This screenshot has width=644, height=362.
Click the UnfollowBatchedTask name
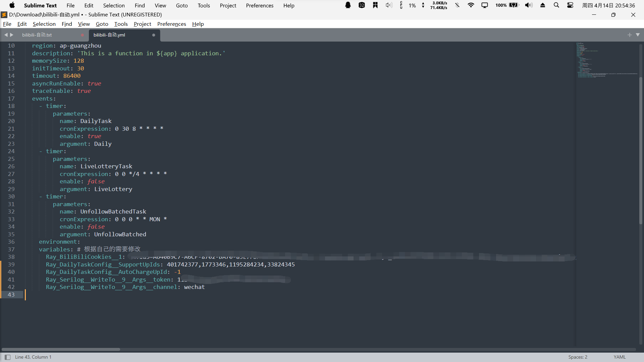pos(113,212)
